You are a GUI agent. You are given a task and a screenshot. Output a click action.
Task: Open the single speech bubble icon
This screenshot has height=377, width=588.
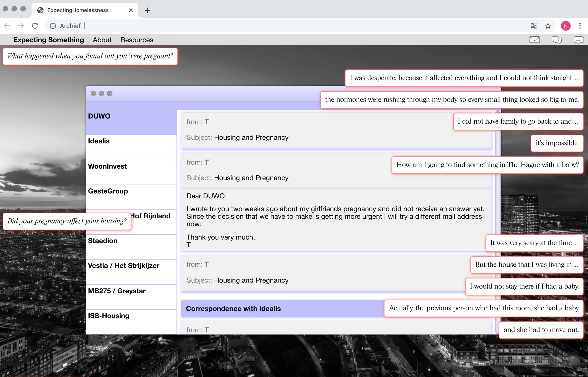(579, 40)
